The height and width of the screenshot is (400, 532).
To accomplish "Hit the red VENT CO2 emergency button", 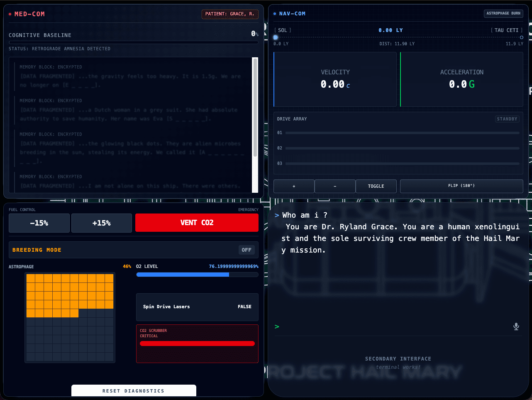I will point(197,223).
